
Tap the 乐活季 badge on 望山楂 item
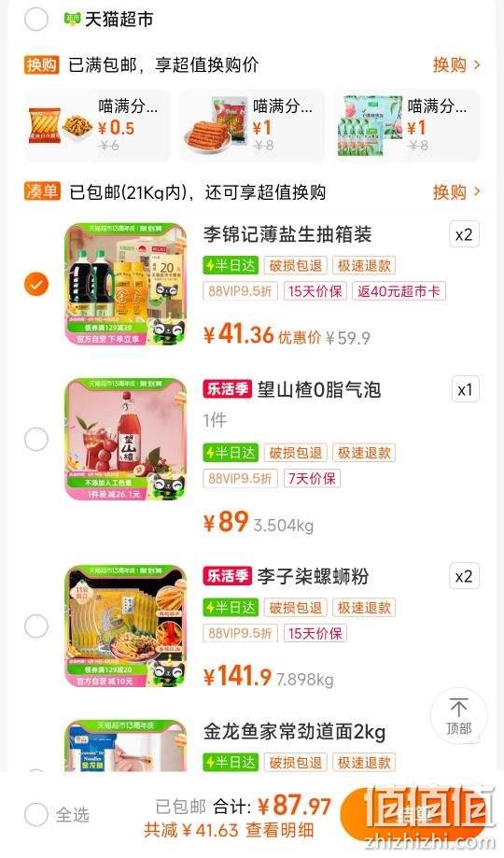coord(227,389)
